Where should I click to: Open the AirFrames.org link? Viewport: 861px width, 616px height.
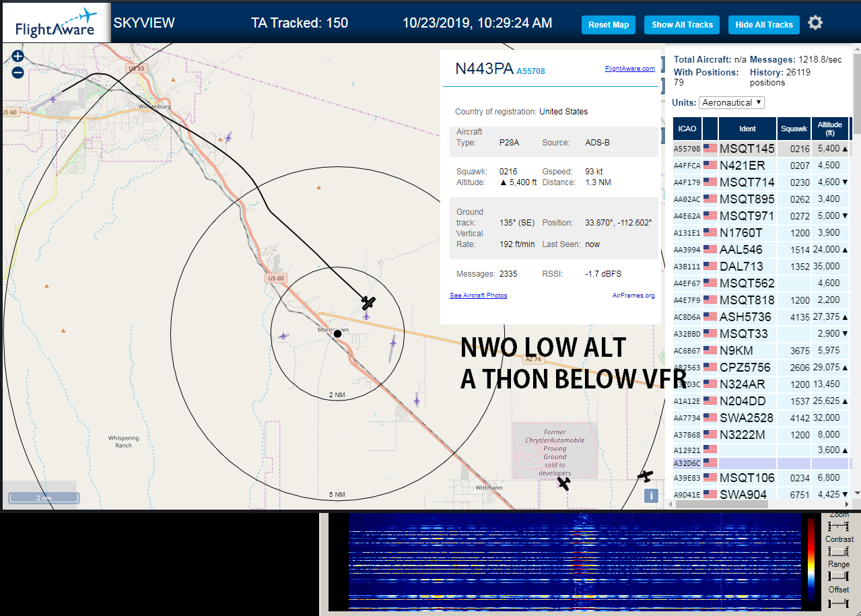coord(633,296)
